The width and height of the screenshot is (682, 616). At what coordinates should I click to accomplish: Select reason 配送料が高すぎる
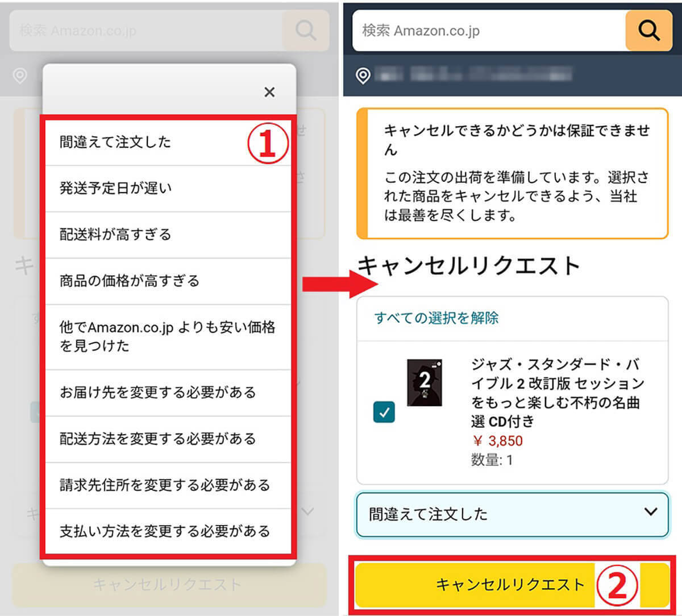tap(168, 235)
